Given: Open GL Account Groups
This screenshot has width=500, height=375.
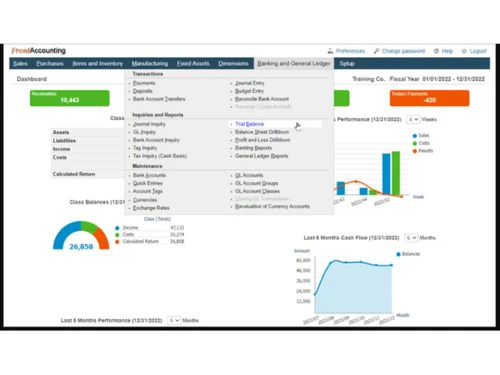Looking at the screenshot, I should pos(257,183).
